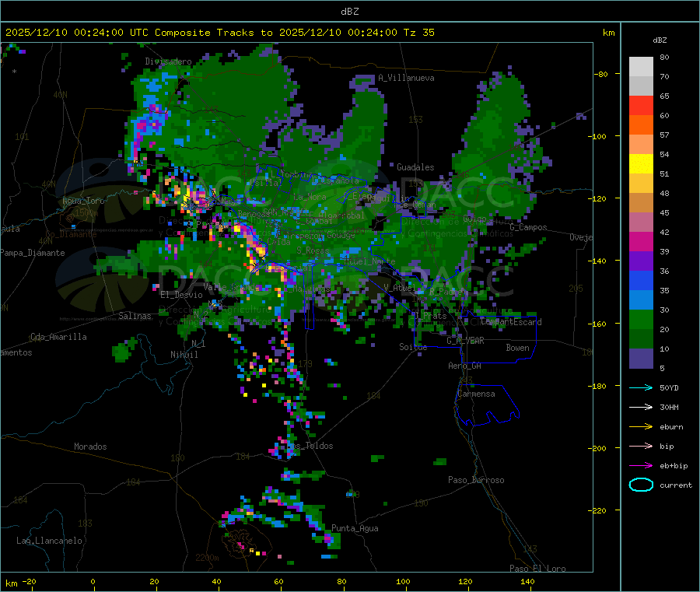This screenshot has height=592, width=700.
Task: Click the Guadales map label
Action: pyautogui.click(x=415, y=167)
